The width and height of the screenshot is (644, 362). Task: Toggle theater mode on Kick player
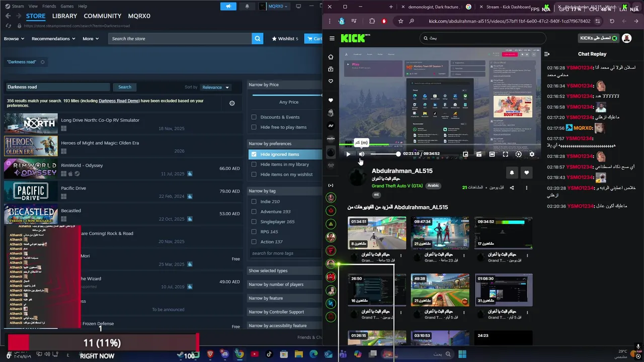492,154
